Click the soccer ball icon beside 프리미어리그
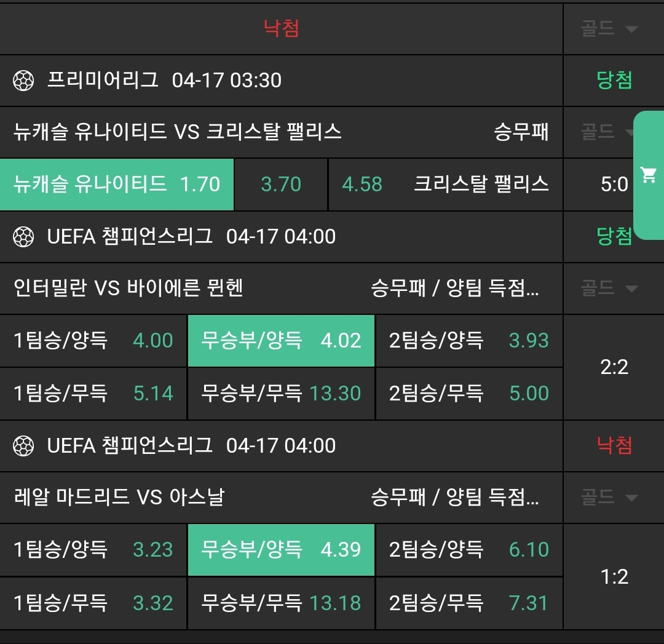The width and height of the screenshot is (664, 644). point(23,80)
